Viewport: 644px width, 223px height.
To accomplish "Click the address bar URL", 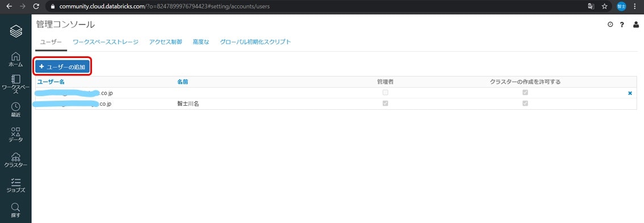I will [x=165, y=7].
